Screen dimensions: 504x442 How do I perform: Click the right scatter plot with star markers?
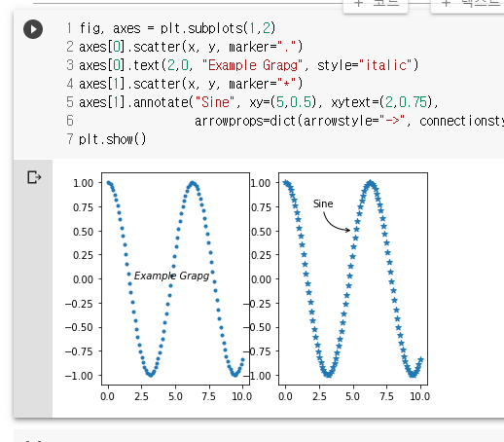[x=353, y=278]
